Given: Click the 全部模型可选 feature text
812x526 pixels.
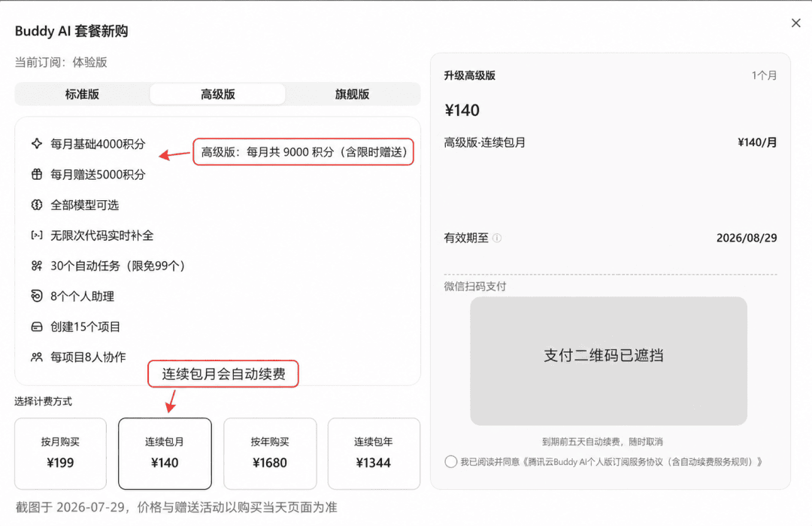Looking at the screenshot, I should point(84,205).
